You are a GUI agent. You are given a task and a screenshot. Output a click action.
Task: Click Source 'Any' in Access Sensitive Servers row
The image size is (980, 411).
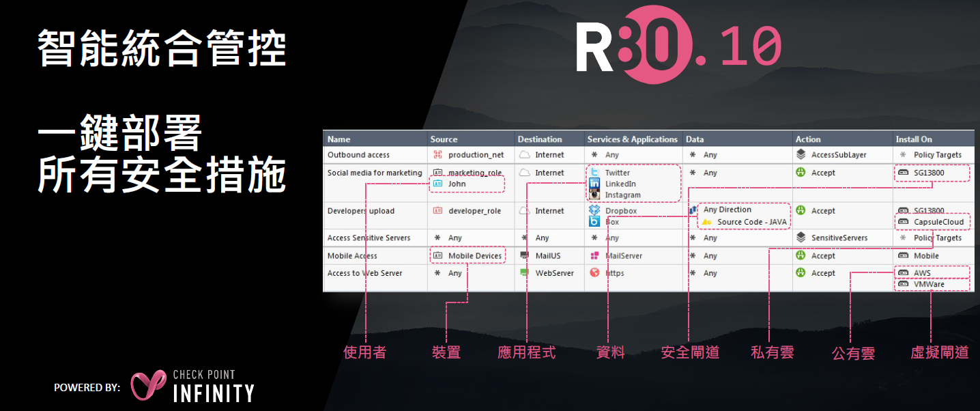pyautogui.click(x=455, y=238)
